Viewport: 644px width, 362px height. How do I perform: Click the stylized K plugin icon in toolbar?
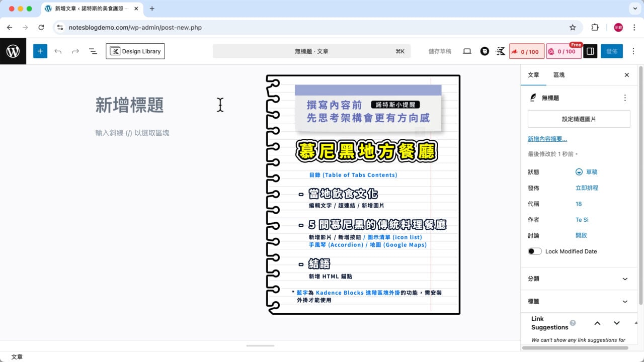(500, 51)
